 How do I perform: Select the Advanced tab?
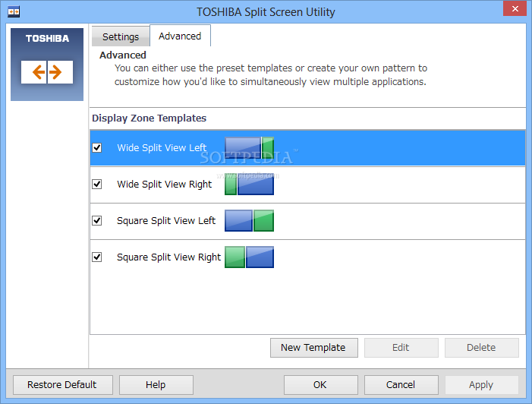[x=180, y=36]
